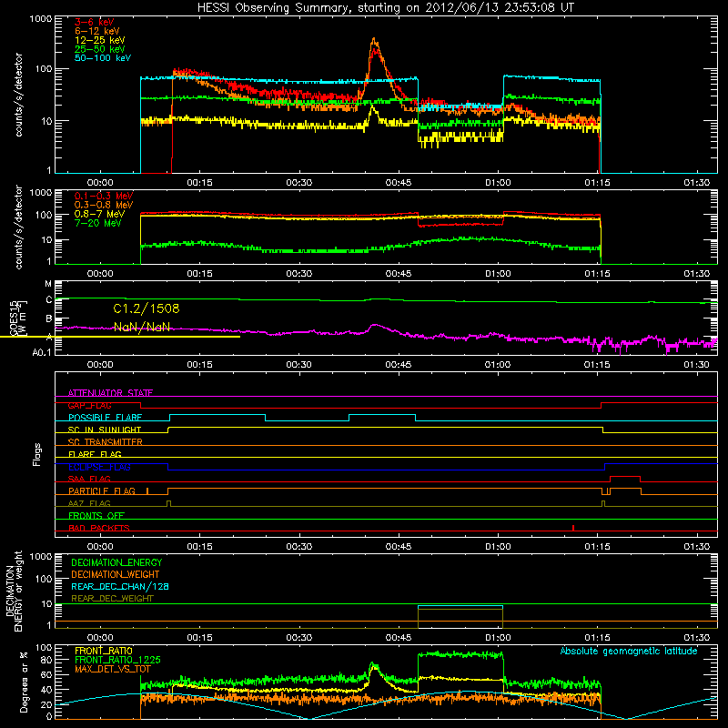
Task: Select the GAP_FLAG label
Action: 89,405
